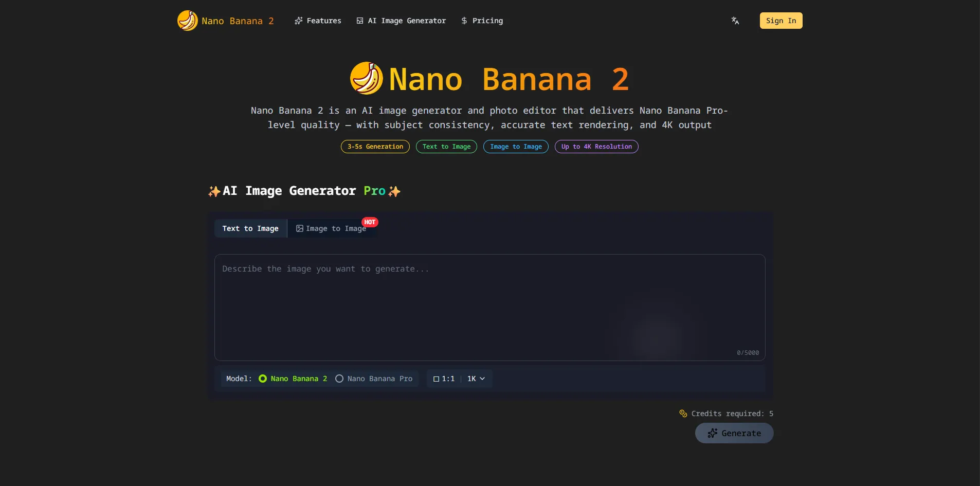Click the Text to Image badge

446,147
